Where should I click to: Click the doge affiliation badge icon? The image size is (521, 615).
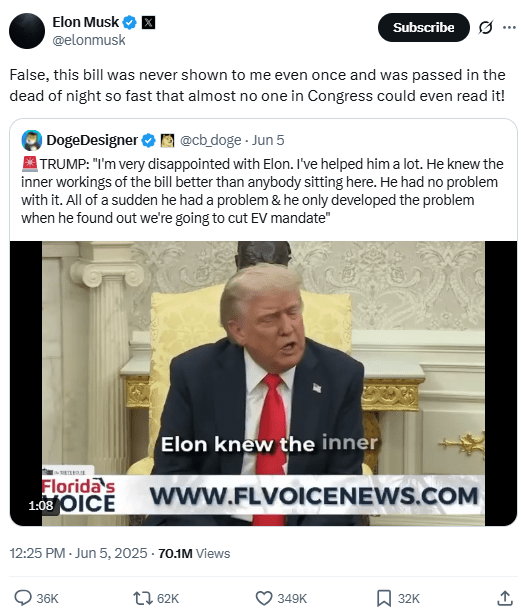168,140
